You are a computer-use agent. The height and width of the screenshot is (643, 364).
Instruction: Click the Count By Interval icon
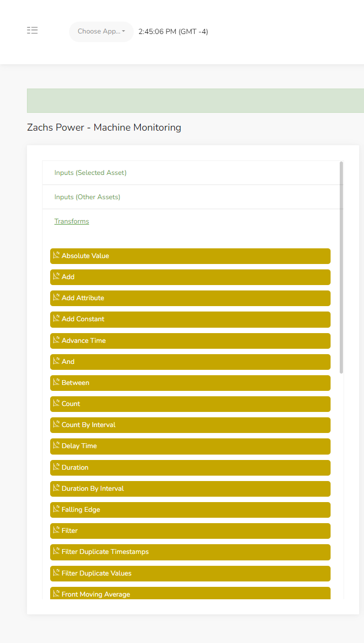click(57, 424)
